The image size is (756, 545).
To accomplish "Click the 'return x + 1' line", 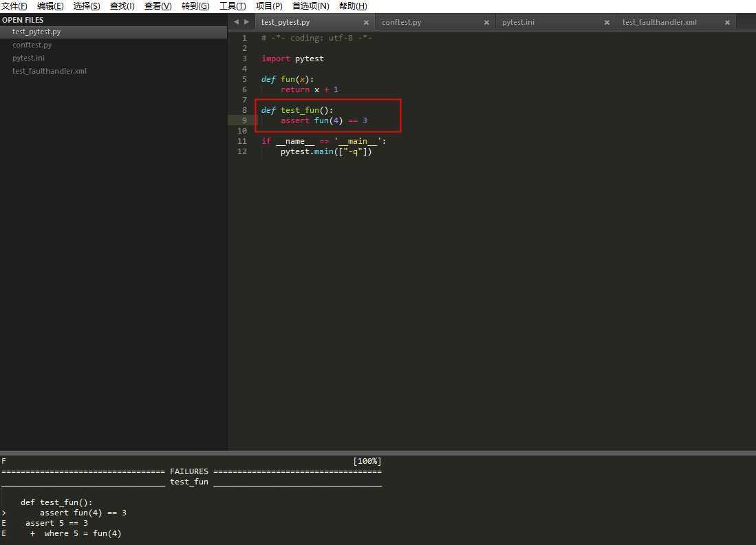I will coord(310,89).
